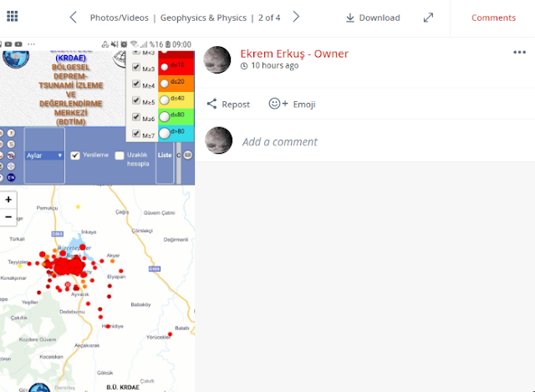This screenshot has width=535, height=392.
Task: Toggle the M≥4 magnitude checkbox
Action: coord(136,84)
